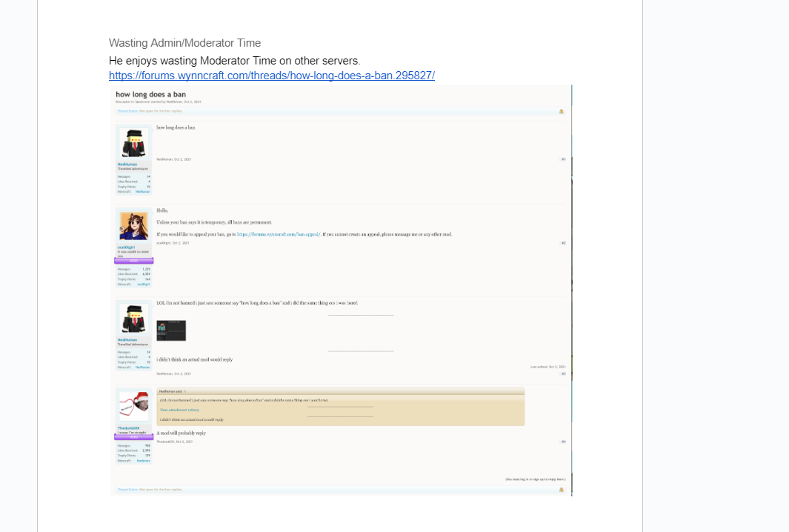Image resolution: width=789 pixels, height=532 pixels.
Task: Click the lock icon at thread bottom
Action: pyautogui.click(x=561, y=489)
